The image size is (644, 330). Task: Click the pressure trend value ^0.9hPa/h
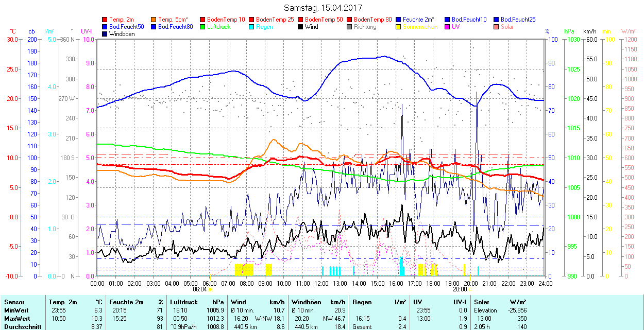pyautogui.click(x=184, y=327)
